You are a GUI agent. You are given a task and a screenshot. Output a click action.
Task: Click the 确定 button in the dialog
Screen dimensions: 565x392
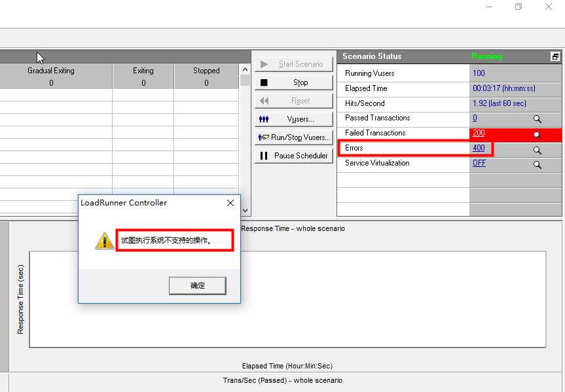pos(198,286)
